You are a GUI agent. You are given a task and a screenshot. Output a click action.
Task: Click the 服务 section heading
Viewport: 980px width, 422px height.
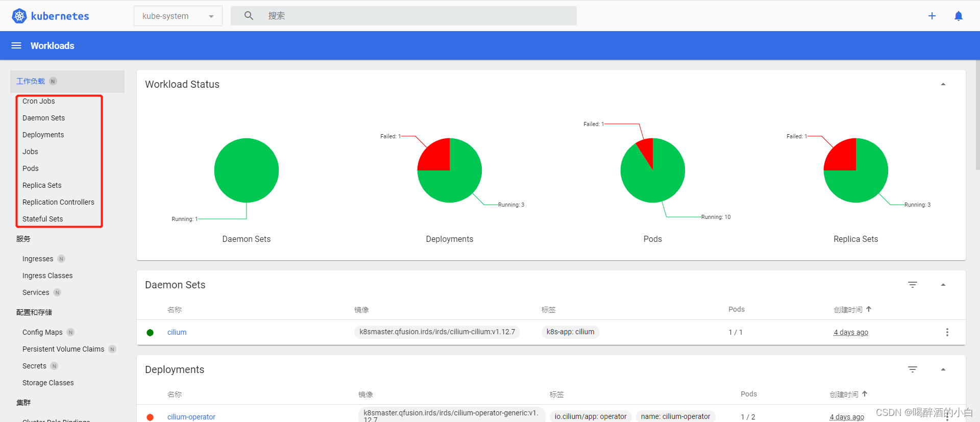tap(23, 239)
